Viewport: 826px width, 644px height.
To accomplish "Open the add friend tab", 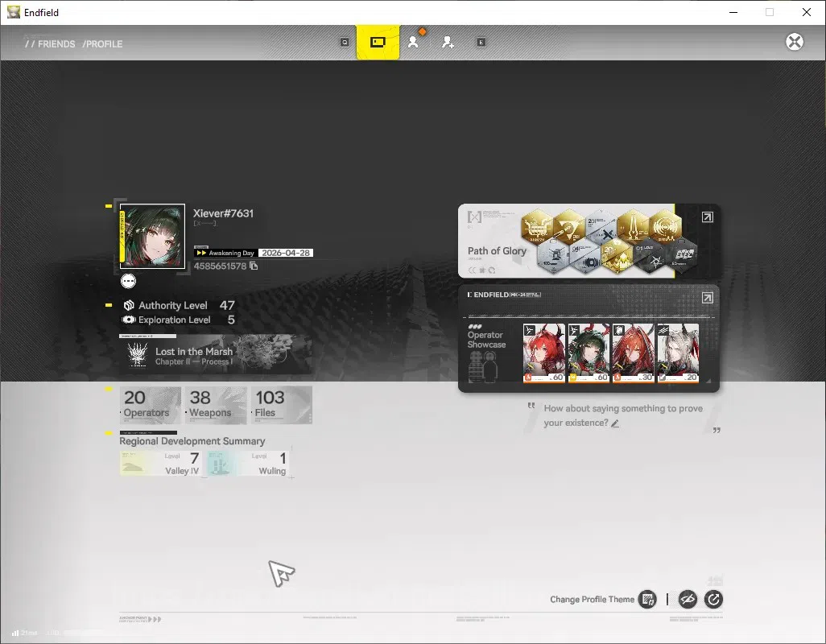I will tap(448, 42).
